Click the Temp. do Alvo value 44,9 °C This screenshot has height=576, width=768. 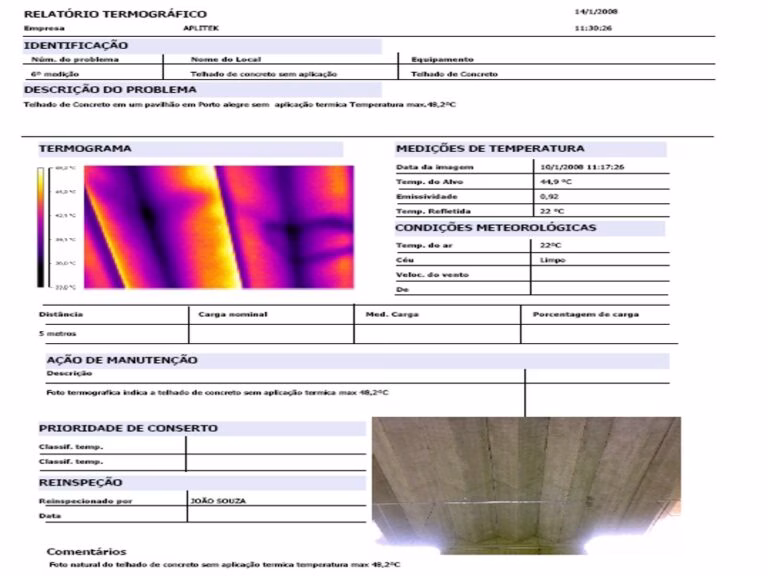click(x=555, y=181)
